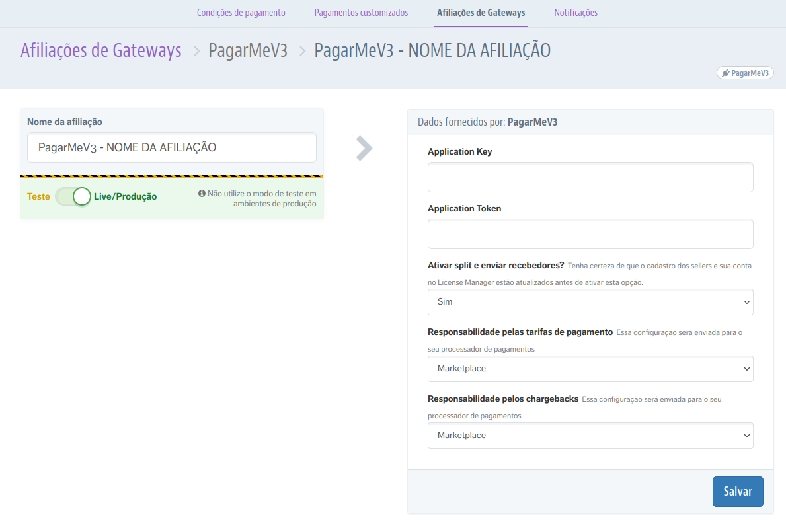Screen dimensions: 786x532
Task: Click the PagarMeV3 plug badge
Action: coord(745,73)
